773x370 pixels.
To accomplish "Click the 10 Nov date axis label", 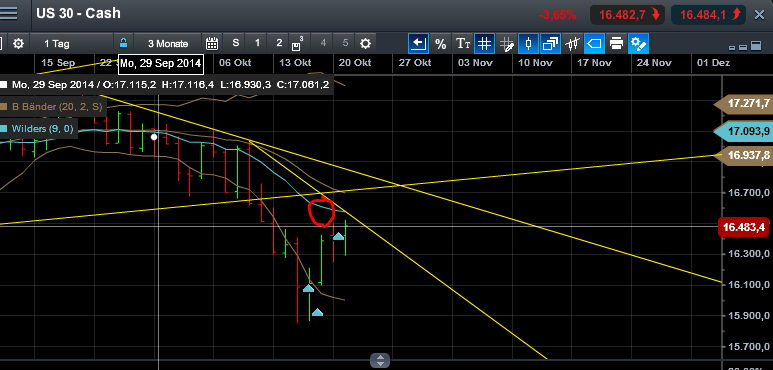I will (x=535, y=63).
